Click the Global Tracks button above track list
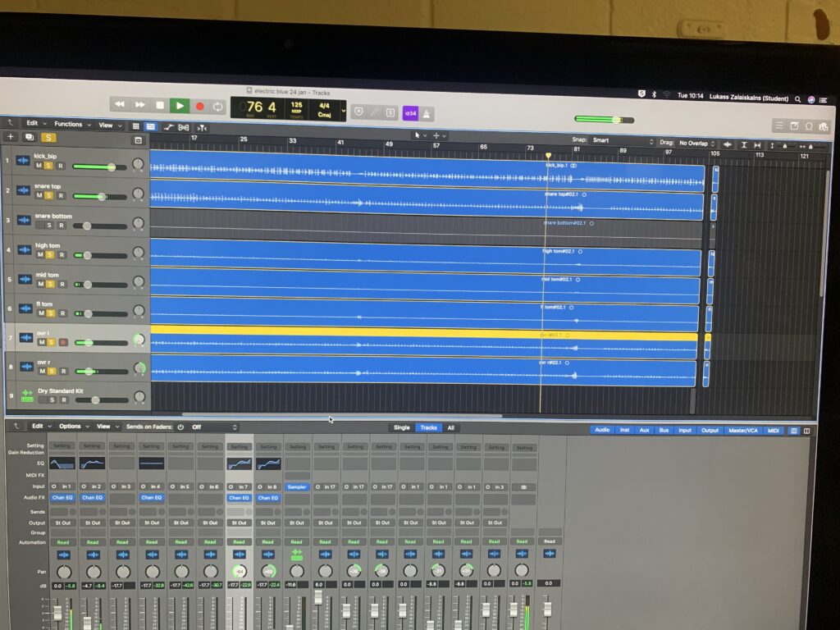Screen dimensions: 840x630 coord(138,140)
